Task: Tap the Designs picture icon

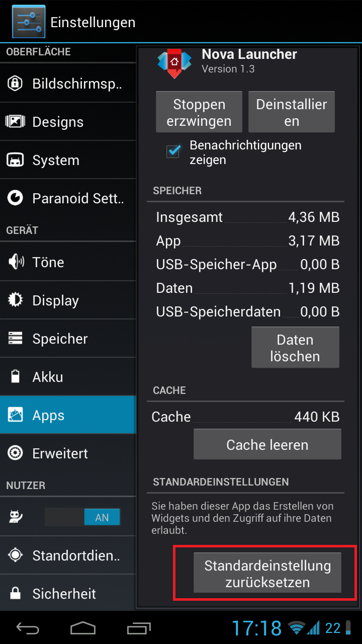Action: (x=15, y=122)
